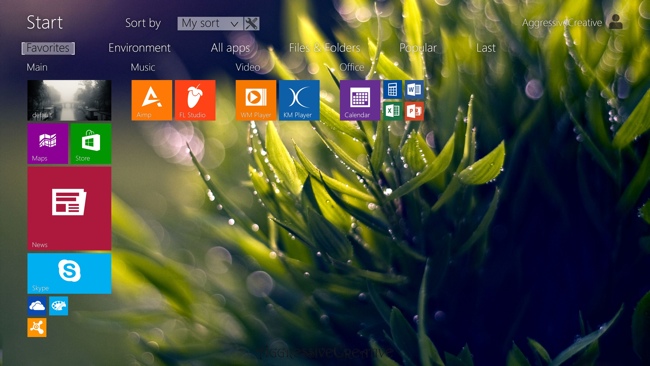Open the Paint palette tile
The image size is (650, 366).
[58, 306]
